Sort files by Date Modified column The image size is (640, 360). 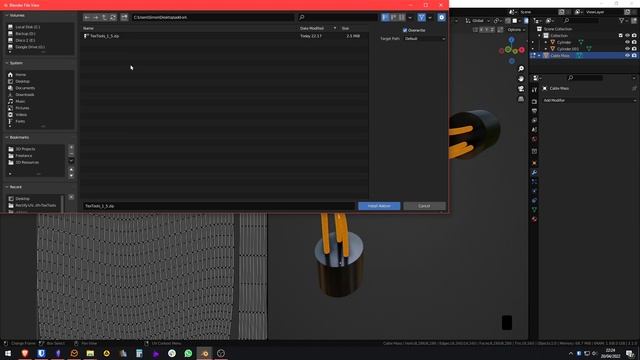[312, 29]
